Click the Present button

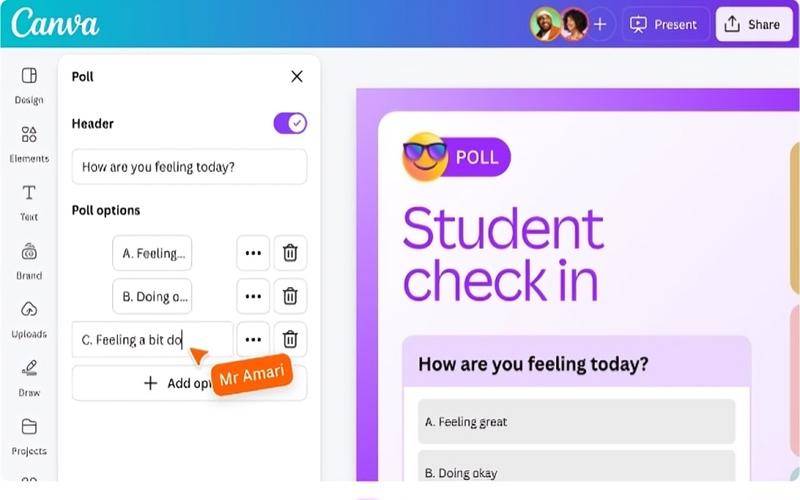click(664, 24)
